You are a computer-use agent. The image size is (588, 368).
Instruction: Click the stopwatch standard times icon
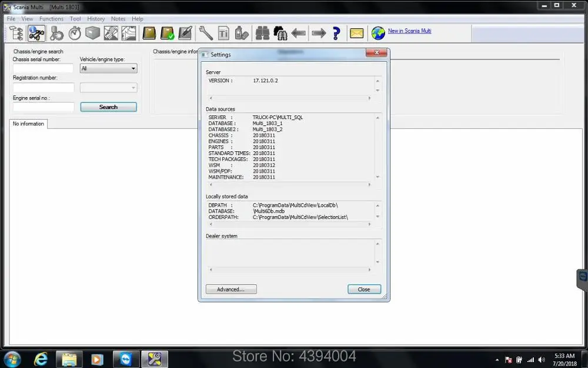[x=75, y=33]
